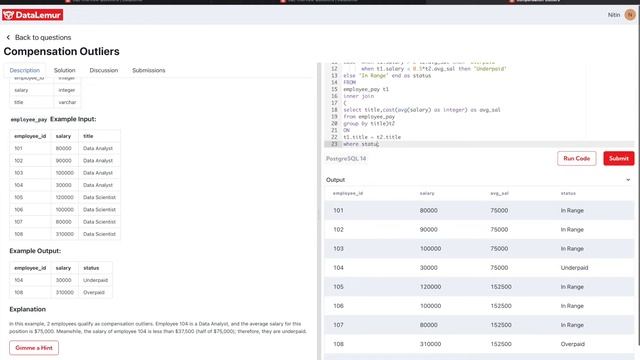Click the employee_id output column header

[x=348, y=193]
